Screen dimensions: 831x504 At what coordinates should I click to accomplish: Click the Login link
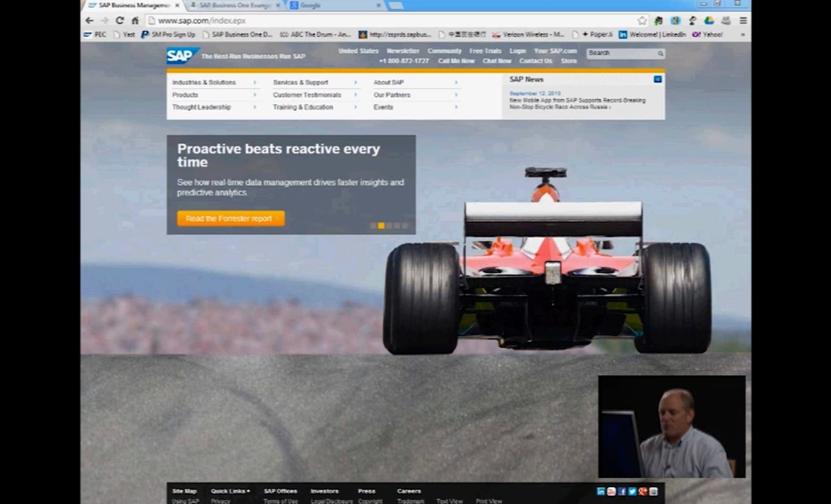(518, 51)
